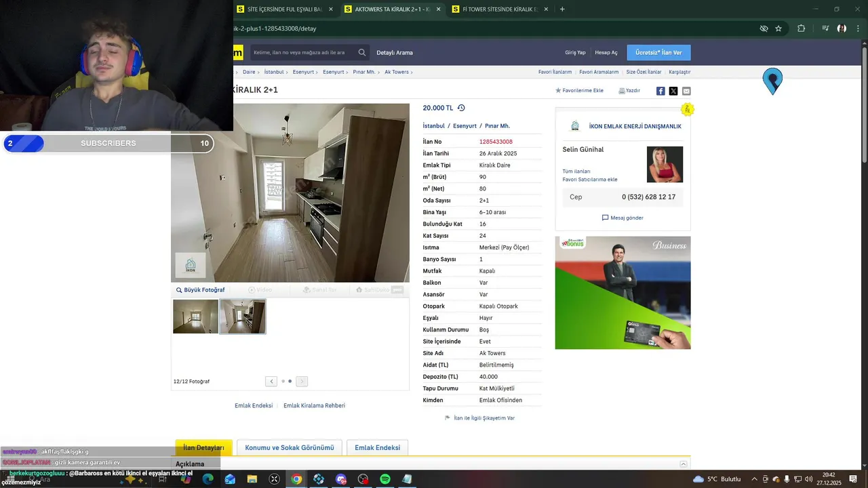Show next photo with right arrow
This screenshot has width=868, height=488.
coord(302,382)
